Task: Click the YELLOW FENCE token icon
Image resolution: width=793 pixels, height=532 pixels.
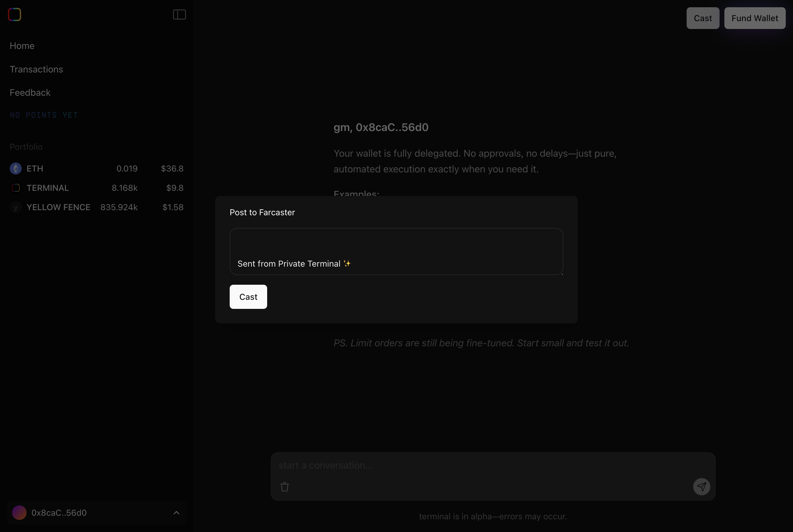Action: point(16,207)
